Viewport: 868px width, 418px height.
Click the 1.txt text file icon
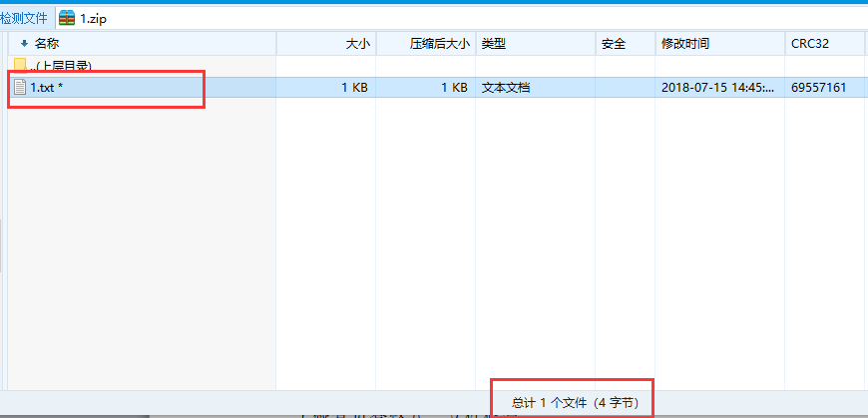click(x=21, y=87)
